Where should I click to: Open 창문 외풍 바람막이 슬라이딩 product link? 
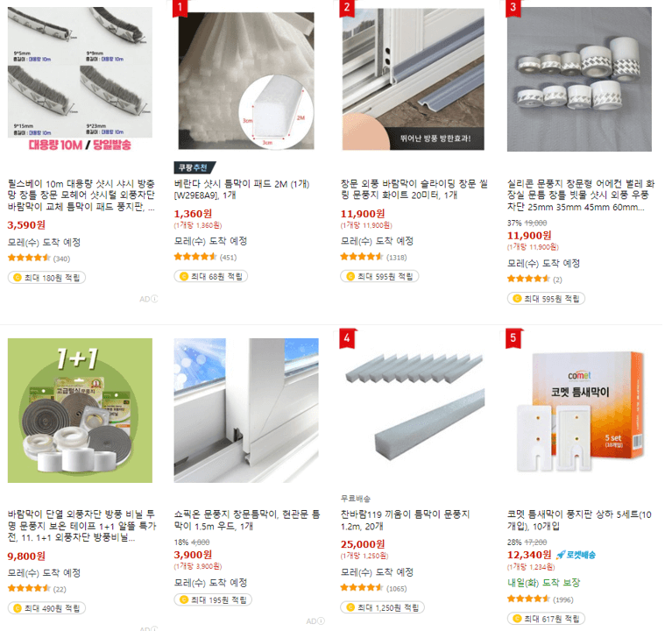tap(414, 189)
